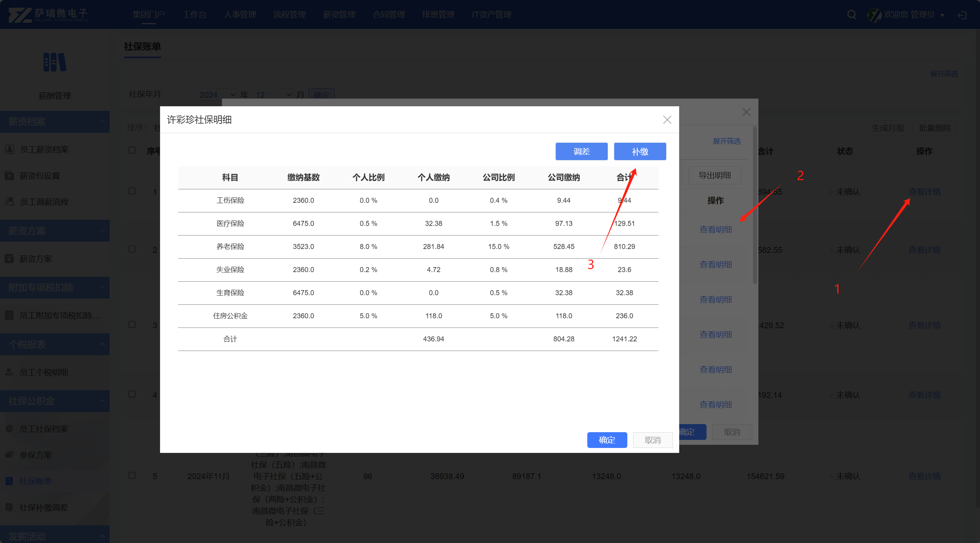The height and width of the screenshot is (543, 980).
Task: Close the 许彩珍社保明细 dialog
Action: pyautogui.click(x=667, y=120)
